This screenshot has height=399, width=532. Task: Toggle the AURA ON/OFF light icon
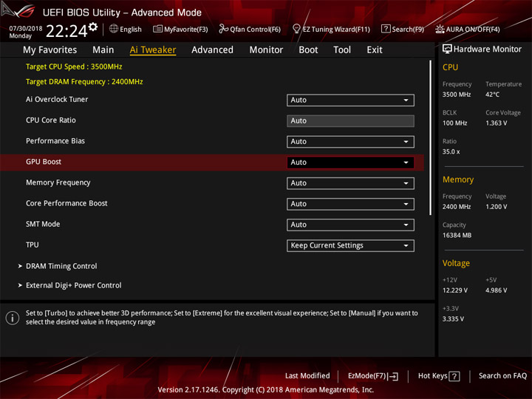pos(440,29)
